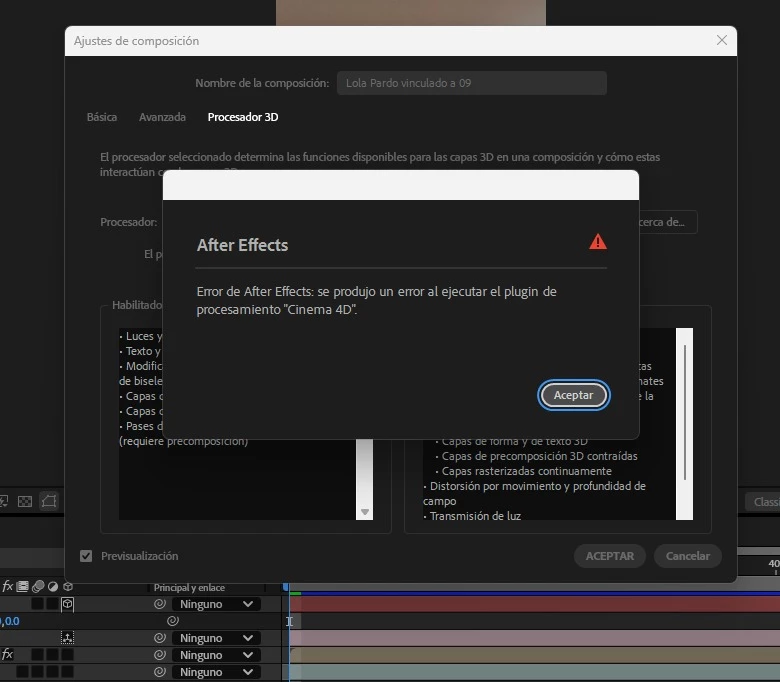
Task: Click the Procesador: label
Action: (x=128, y=222)
